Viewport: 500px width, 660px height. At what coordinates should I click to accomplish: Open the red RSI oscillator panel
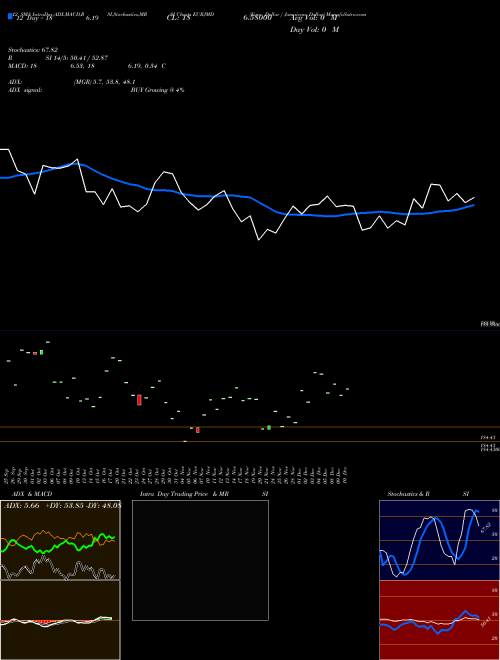(439, 620)
